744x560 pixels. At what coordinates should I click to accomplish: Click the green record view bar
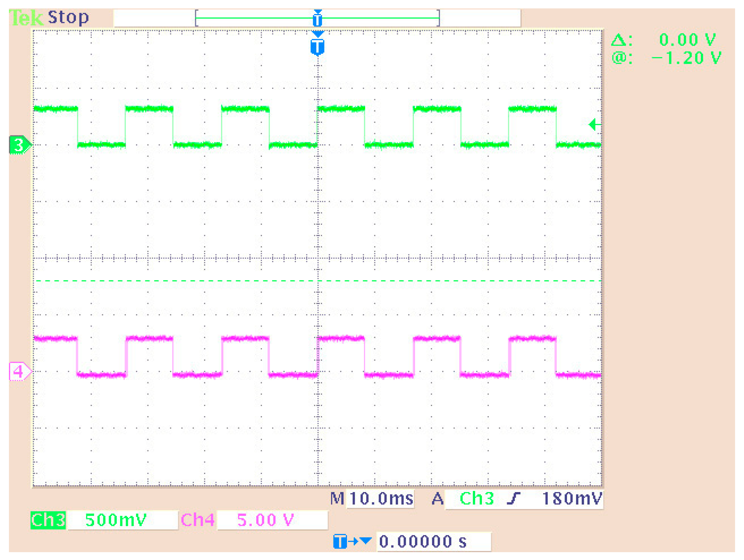(x=317, y=18)
